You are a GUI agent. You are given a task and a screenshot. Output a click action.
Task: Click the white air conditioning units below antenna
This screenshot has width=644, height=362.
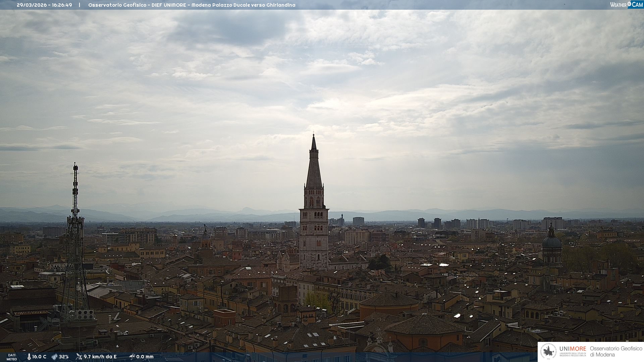click(x=86, y=314)
